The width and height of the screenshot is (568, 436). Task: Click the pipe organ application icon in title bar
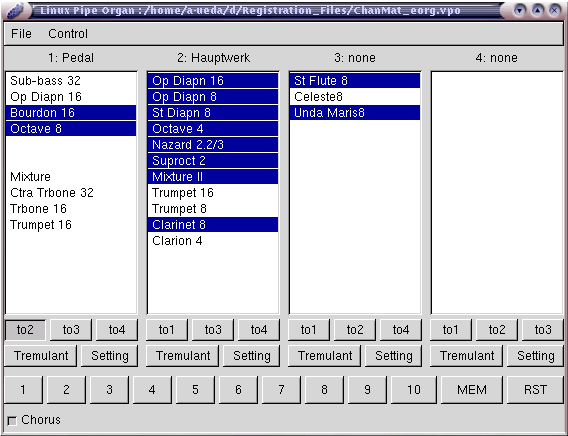coord(14,10)
